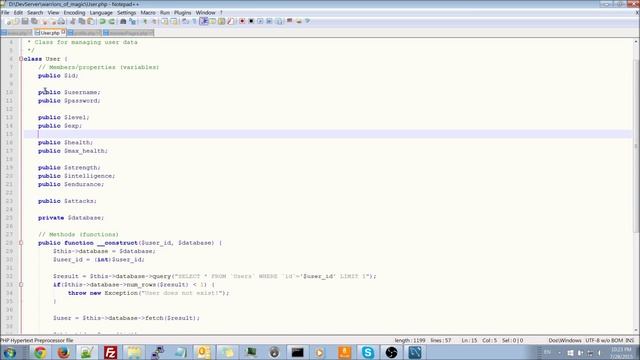Screen dimensions: 640x360
Task: Click the INS mode indicator in status bar
Action: click(x=630, y=340)
